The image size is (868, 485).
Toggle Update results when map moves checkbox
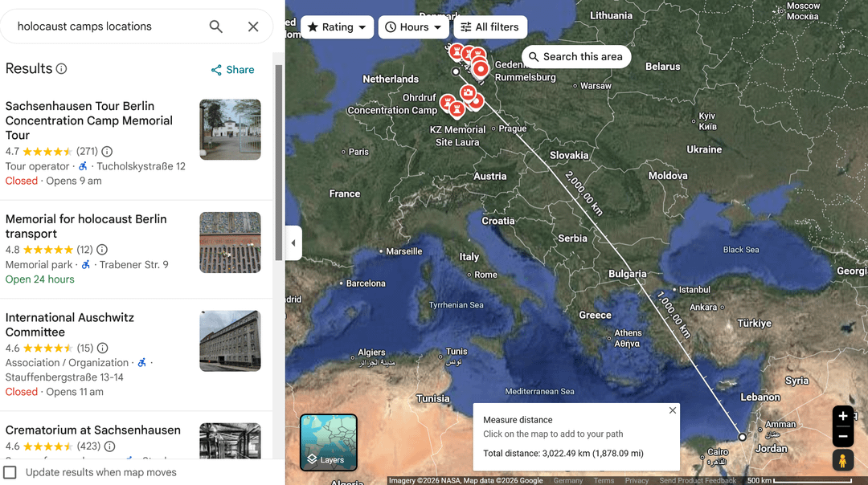point(10,472)
